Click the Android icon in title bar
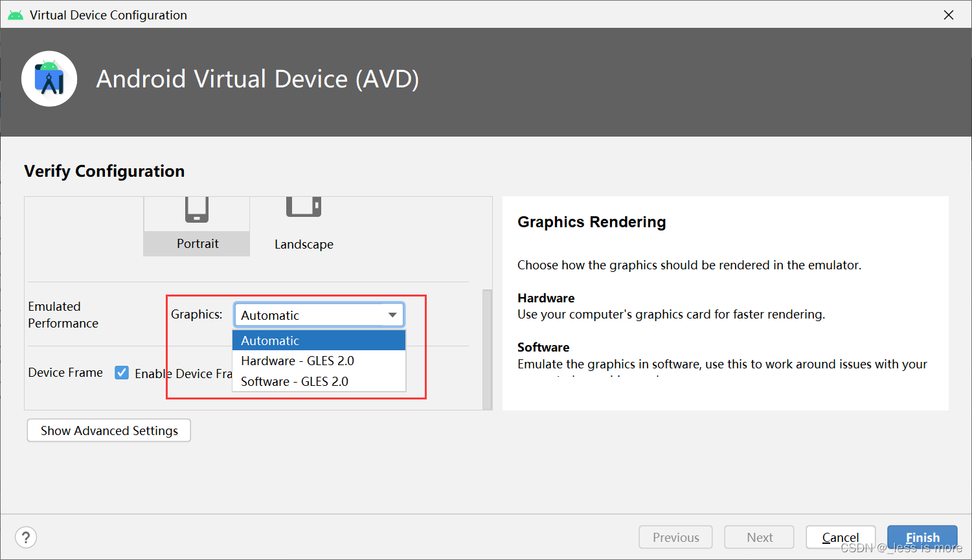The height and width of the screenshot is (560, 972). pyautogui.click(x=16, y=15)
